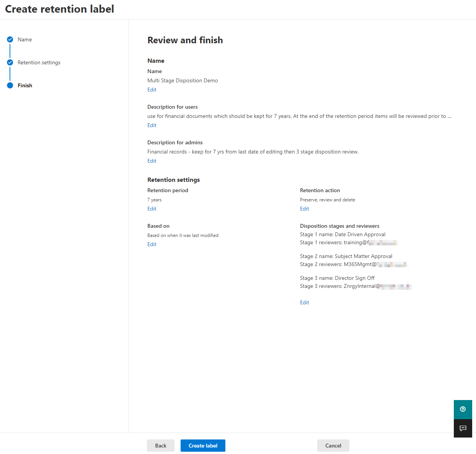The height and width of the screenshot is (454, 476).
Task: Edit the 7 years Retention period
Action: 152,209
